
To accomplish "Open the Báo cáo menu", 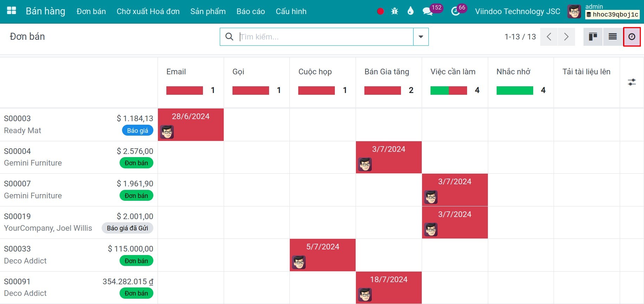I will (x=251, y=12).
